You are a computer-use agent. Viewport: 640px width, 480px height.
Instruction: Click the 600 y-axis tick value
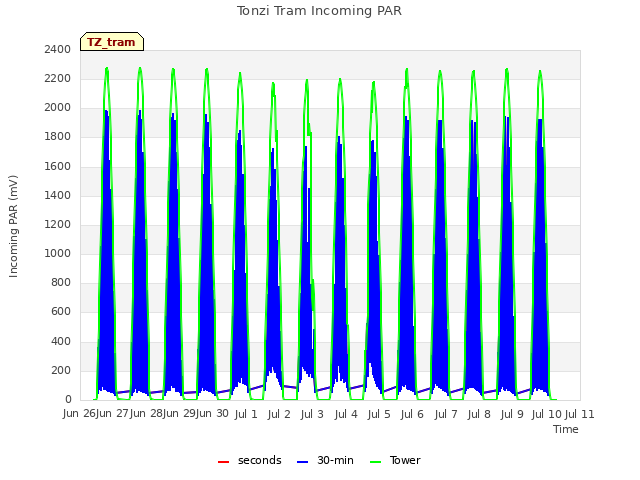[x=61, y=312]
